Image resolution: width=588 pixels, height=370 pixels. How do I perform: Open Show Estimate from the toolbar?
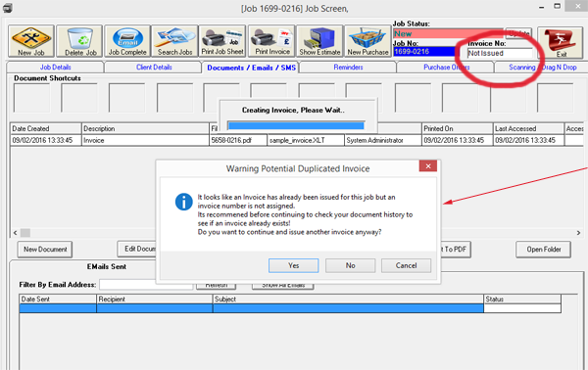pyautogui.click(x=319, y=41)
